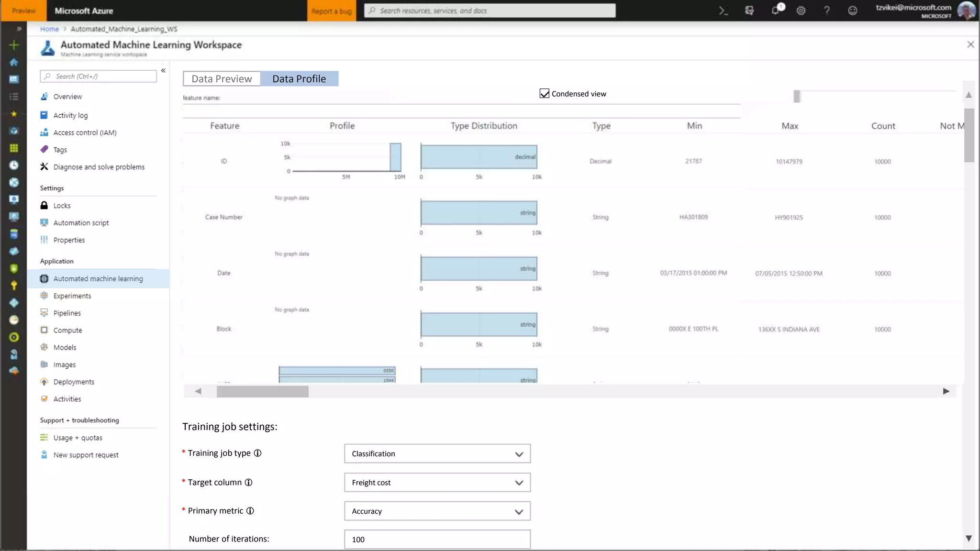Click the user account avatar
Image resolution: width=980 pixels, height=551 pixels.
pos(967,11)
